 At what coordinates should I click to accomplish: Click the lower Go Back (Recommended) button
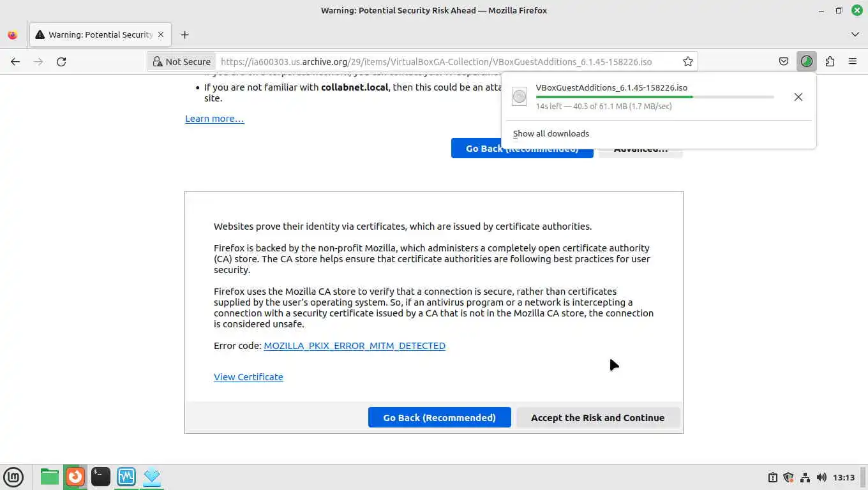[439, 417]
